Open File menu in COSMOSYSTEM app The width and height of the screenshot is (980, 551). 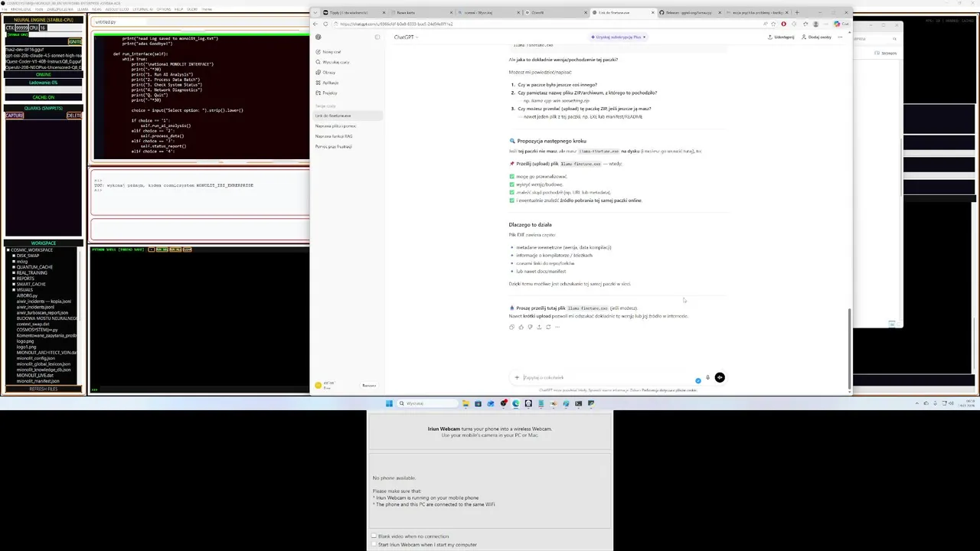coord(5,9)
